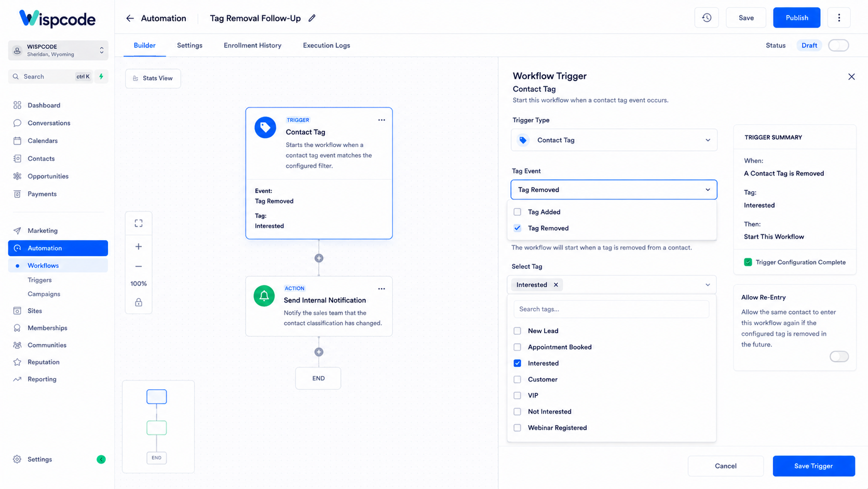Click Save Trigger button
Screen dimensions: 868x489
(813, 466)
